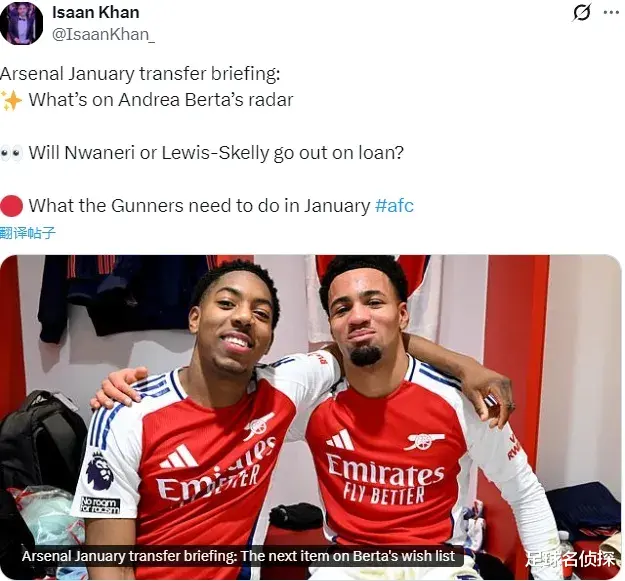Click the Grok slashed-circle icon
625x581 pixels.
(x=582, y=13)
